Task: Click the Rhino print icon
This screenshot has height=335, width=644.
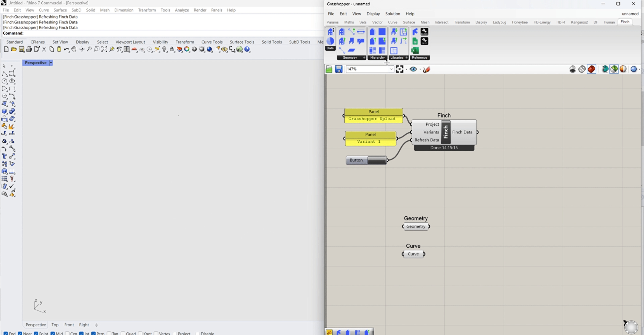Action: [29, 49]
